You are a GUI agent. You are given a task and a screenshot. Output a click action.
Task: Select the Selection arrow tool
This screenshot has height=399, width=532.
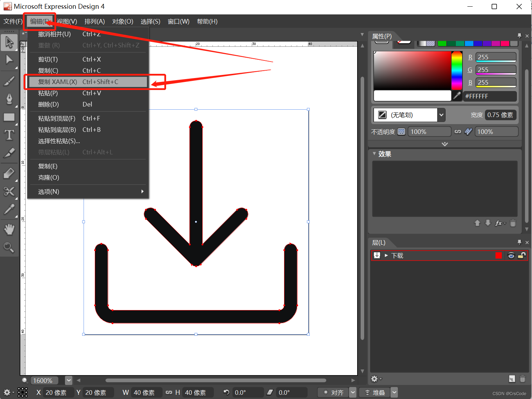9,43
